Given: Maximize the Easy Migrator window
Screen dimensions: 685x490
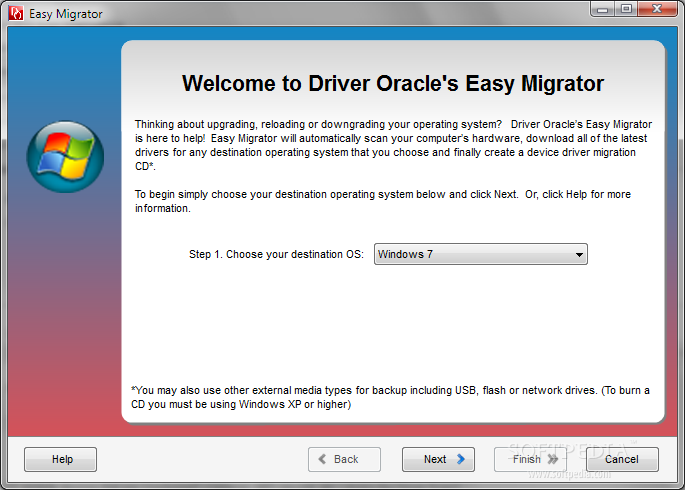Looking at the screenshot, I should click(x=626, y=9).
